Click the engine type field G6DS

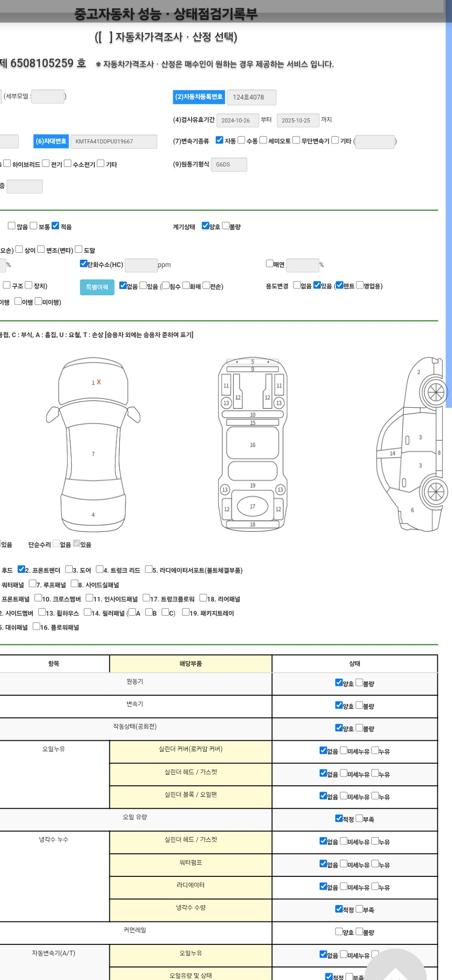click(x=229, y=164)
